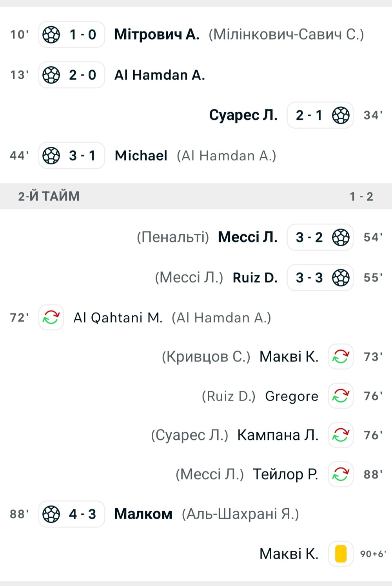Click goal icon for Малком's 4-3
Viewport: 392px width, 586px height.
pos(51,514)
